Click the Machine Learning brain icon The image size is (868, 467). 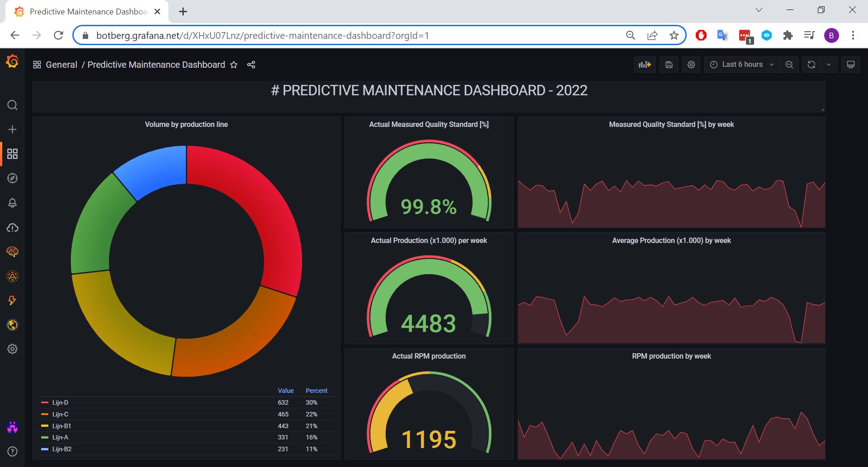pyautogui.click(x=12, y=252)
